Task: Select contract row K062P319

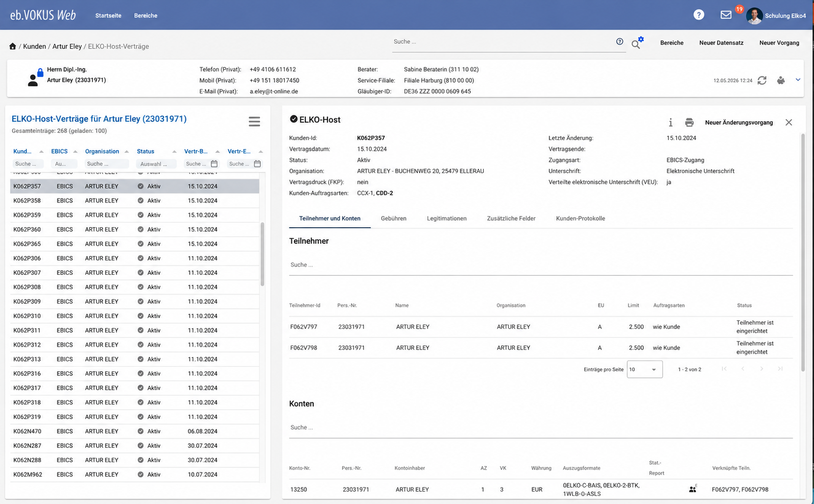Action: pyautogui.click(x=135, y=417)
